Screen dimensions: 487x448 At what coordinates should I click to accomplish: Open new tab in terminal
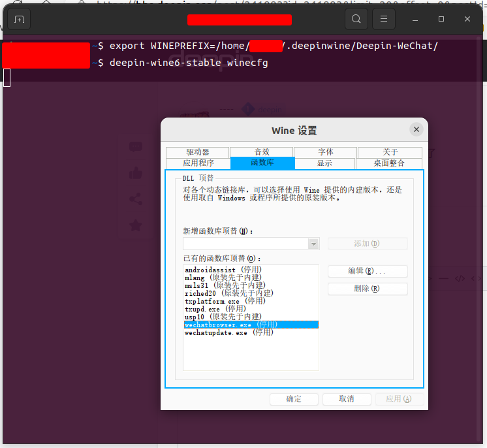tap(19, 20)
